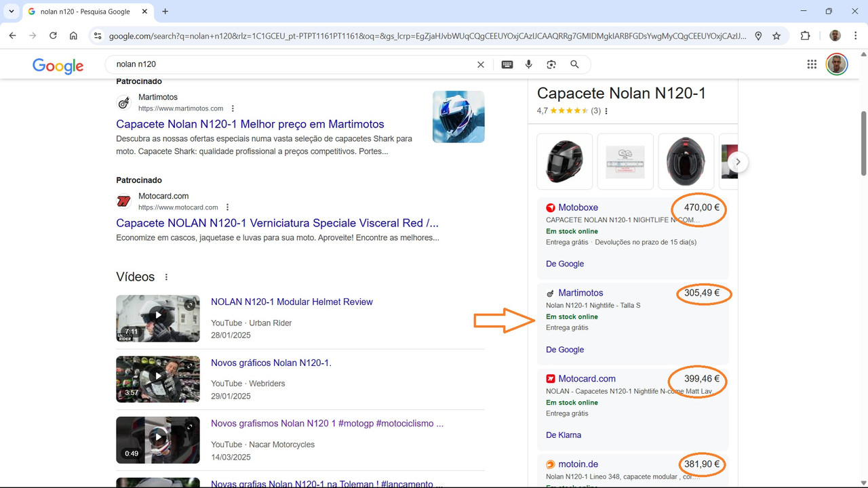Click the 381,90 € motoin.de price
868x488 pixels.
click(702, 464)
